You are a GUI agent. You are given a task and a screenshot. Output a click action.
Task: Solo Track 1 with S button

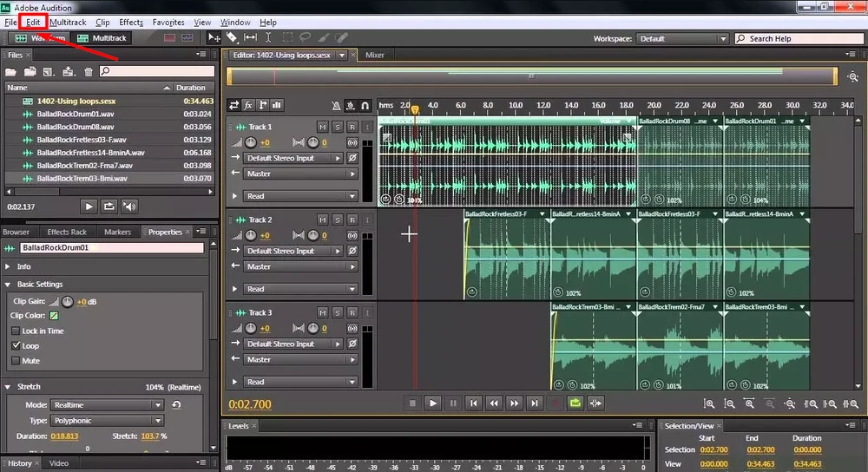coord(337,127)
